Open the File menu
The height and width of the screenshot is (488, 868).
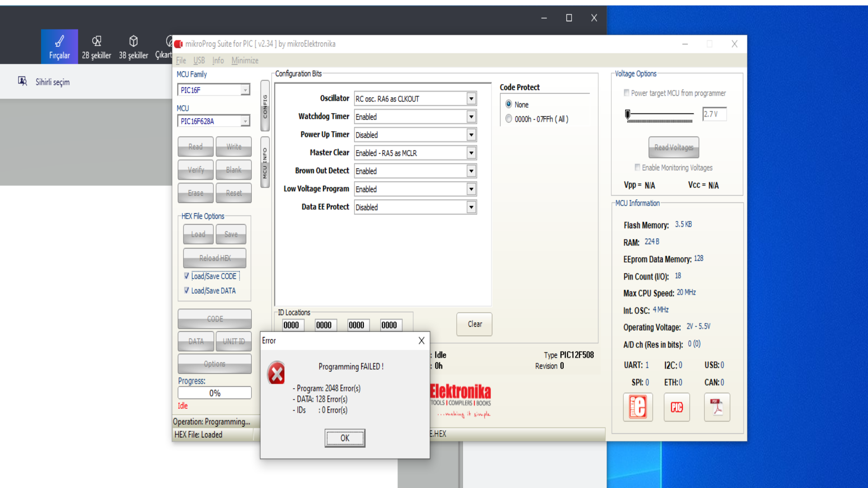(181, 61)
